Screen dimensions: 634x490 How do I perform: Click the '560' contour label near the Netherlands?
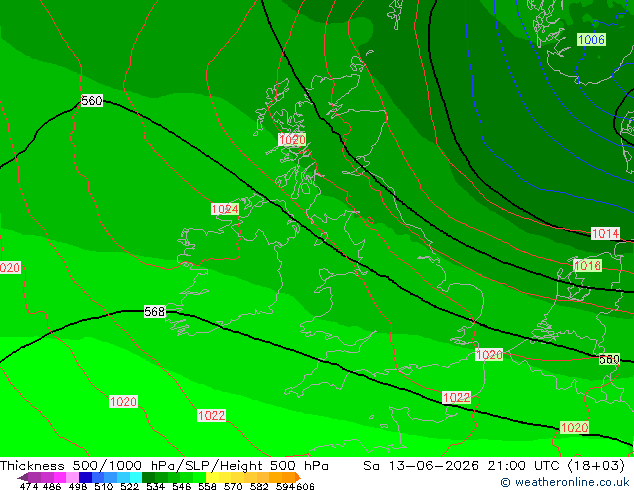[609, 359]
